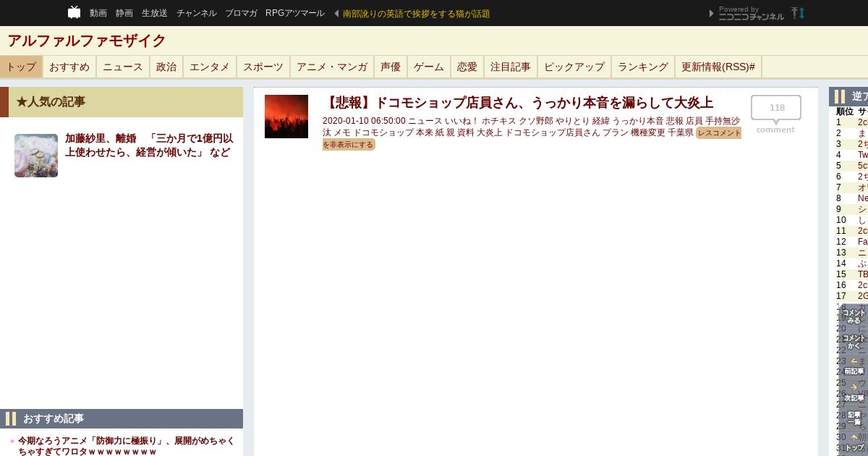Open the 今期なろうアニメ recommended article link
Viewport: 868px width, 456px height.
127,446
